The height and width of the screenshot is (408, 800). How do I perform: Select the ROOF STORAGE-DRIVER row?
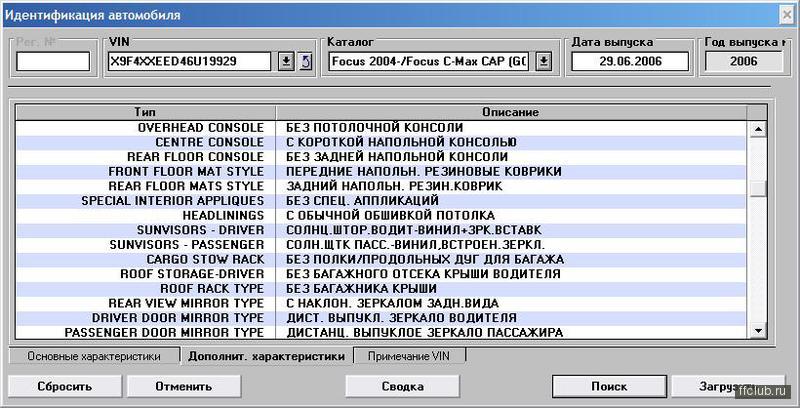[x=382, y=274]
